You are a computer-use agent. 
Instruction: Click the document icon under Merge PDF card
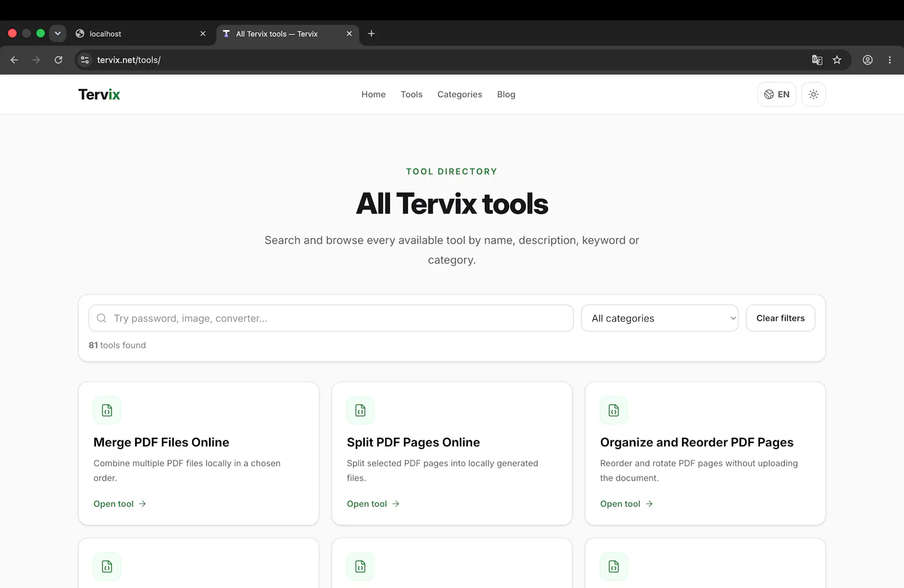[x=107, y=567]
